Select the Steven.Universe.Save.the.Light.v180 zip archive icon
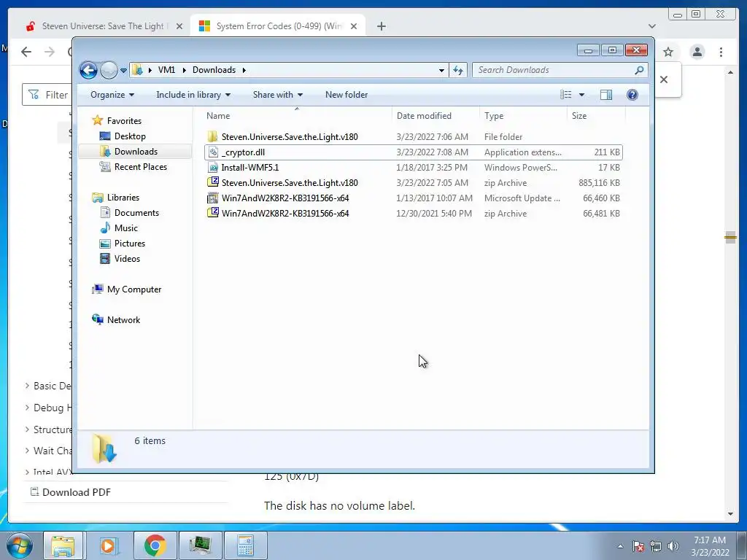747x560 pixels. [213, 182]
